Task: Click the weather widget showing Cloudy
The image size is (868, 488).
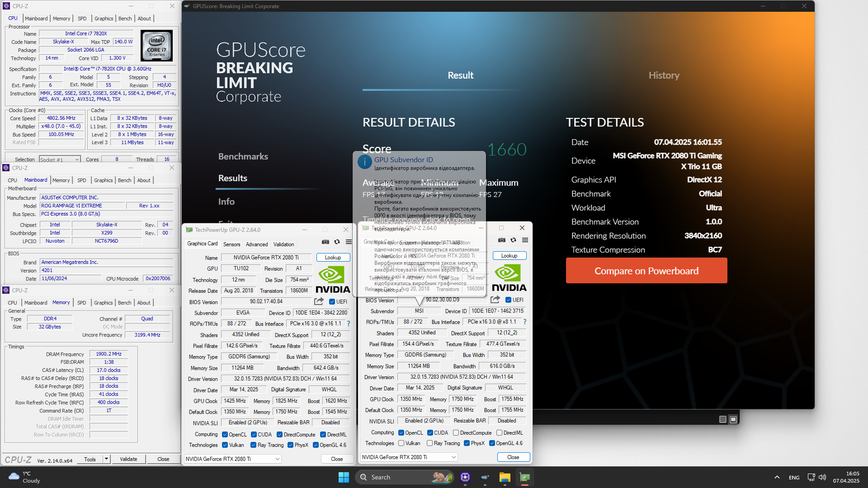Action: (x=25, y=477)
